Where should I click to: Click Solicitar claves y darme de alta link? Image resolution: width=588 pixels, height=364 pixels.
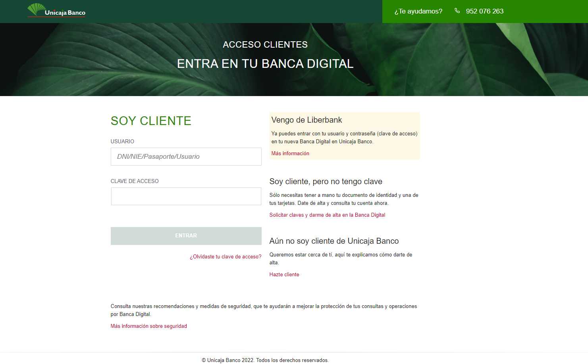[327, 215]
